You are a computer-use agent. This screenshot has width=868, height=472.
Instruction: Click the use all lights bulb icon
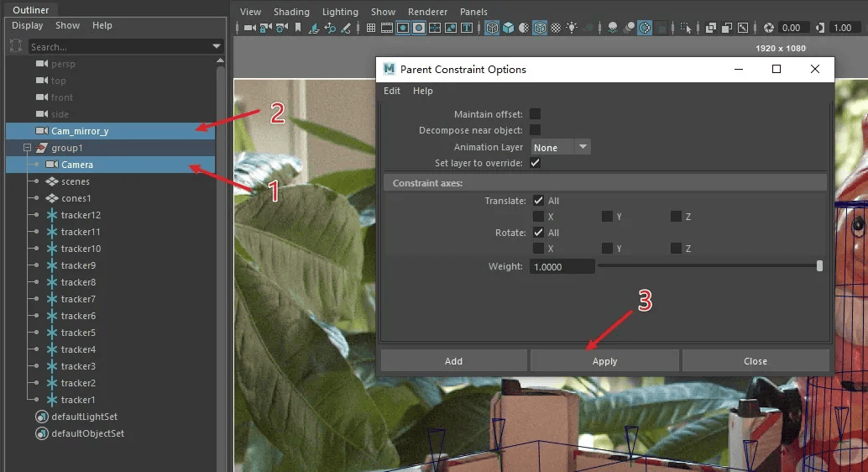[572, 28]
